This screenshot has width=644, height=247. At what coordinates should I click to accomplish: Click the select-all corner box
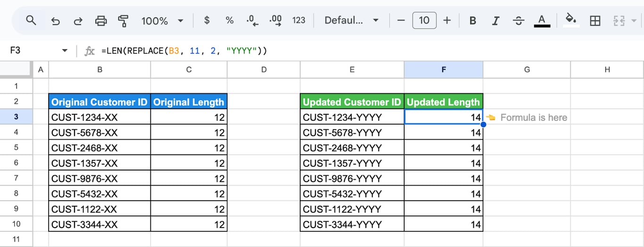[x=16, y=69]
